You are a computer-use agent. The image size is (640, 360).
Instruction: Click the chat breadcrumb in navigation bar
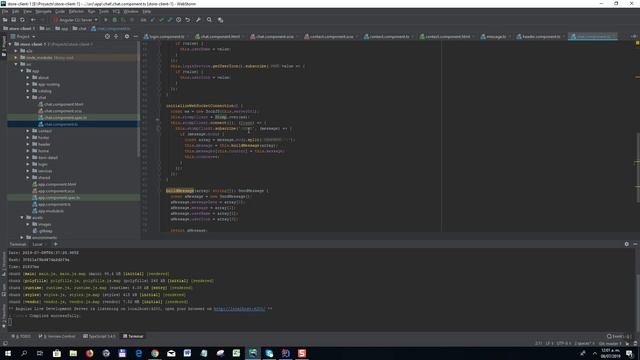tap(80, 29)
